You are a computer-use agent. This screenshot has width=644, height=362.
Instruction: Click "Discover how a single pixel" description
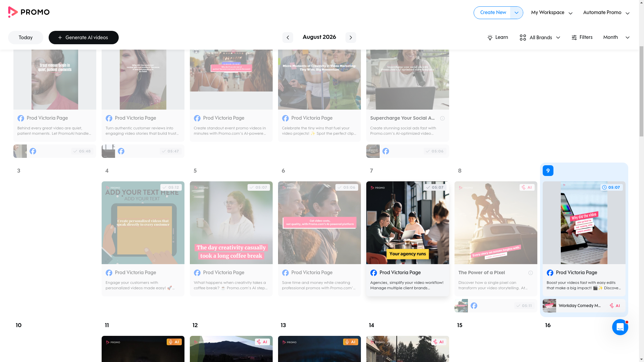pyautogui.click(x=493, y=285)
